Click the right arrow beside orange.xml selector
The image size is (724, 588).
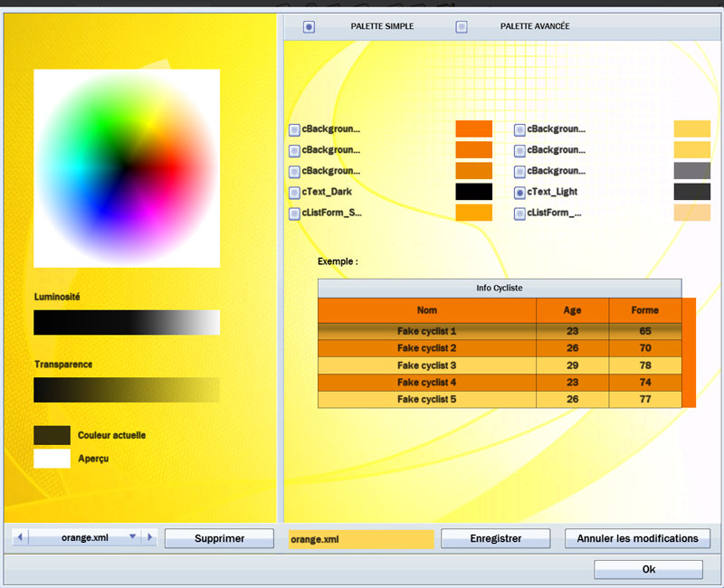pos(150,537)
